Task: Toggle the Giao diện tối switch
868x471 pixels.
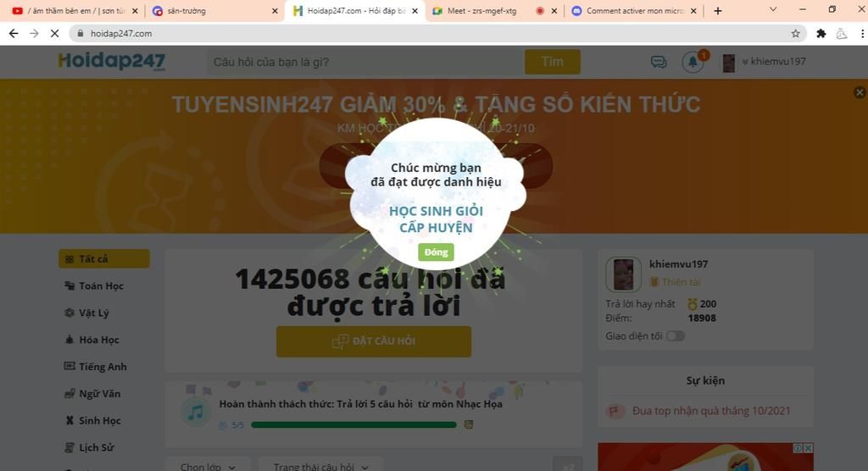Action: [x=676, y=336]
